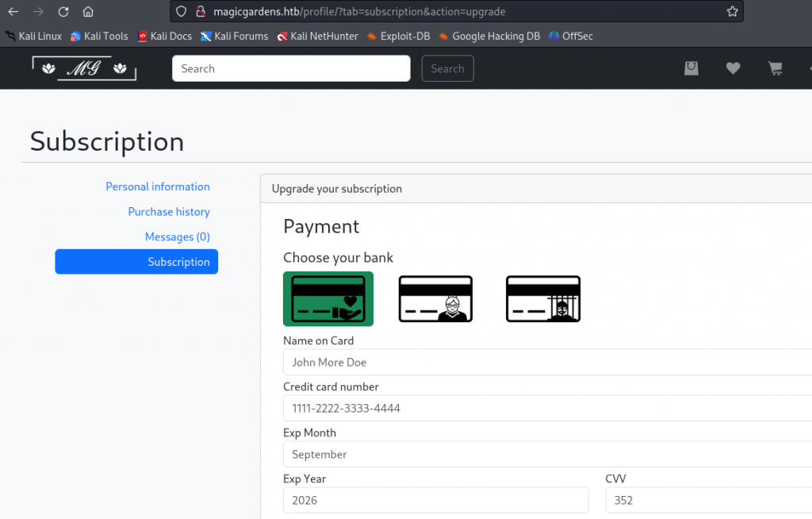
Task: Select the Subscription tab
Action: tap(136, 262)
